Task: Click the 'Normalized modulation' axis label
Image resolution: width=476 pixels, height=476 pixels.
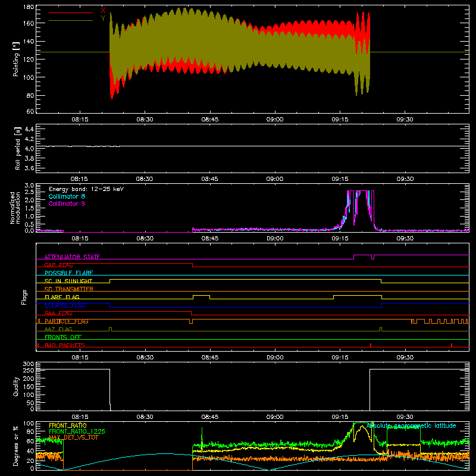Action: pyautogui.click(x=15, y=208)
